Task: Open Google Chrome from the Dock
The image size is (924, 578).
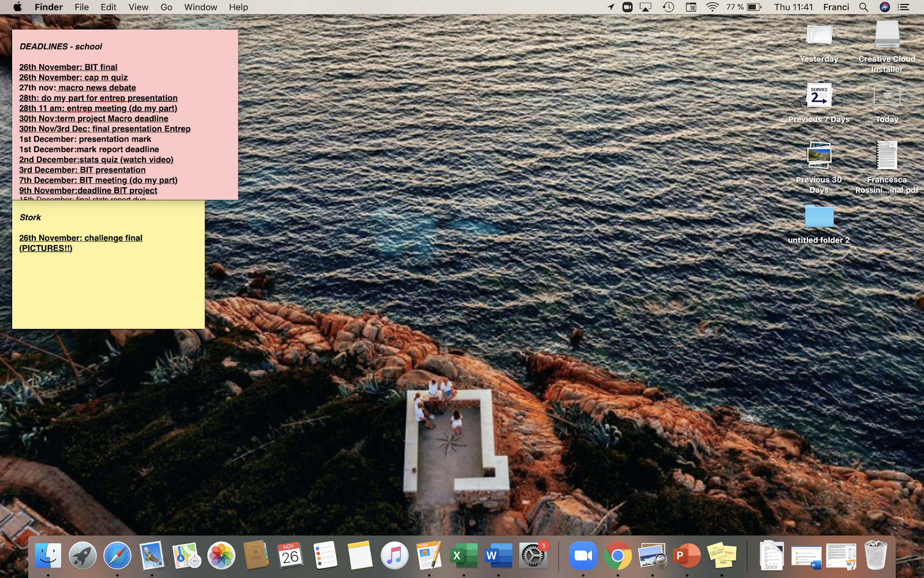Action: click(x=618, y=556)
